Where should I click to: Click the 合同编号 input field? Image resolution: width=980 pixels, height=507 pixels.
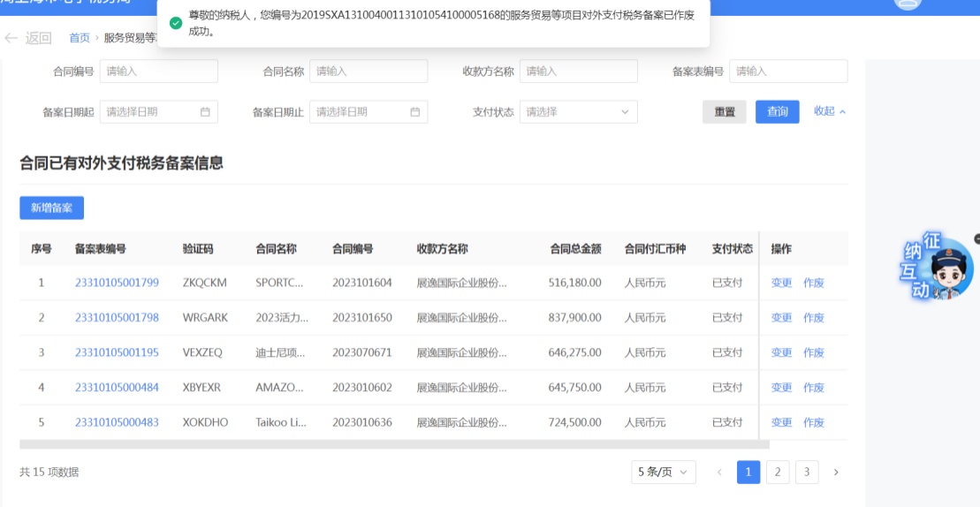tap(159, 72)
